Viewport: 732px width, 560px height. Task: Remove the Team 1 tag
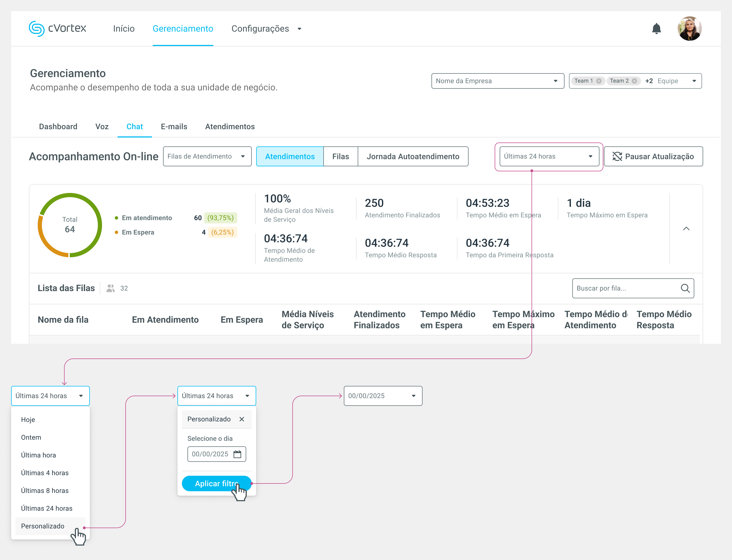tap(599, 81)
